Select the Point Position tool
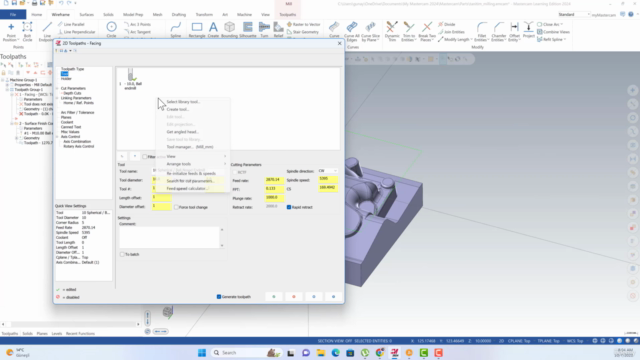This screenshot has height=360, width=640. point(11,31)
